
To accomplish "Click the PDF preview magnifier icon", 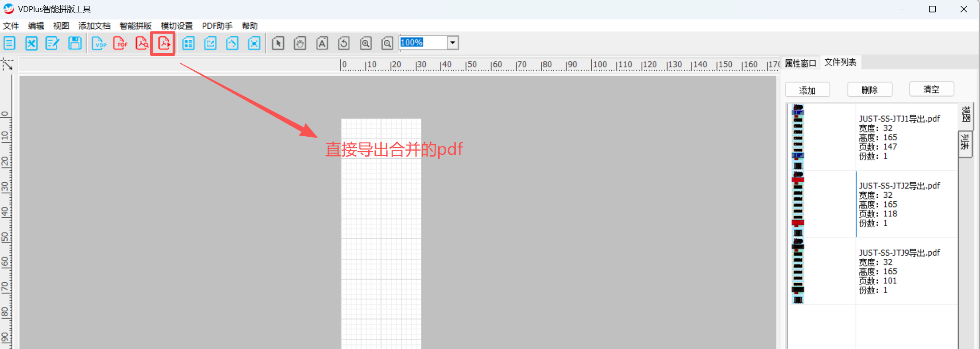I will pos(142,43).
